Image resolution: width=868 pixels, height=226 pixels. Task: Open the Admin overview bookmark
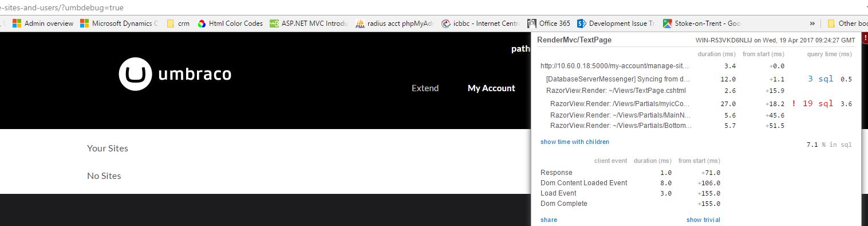pyautogui.click(x=43, y=24)
